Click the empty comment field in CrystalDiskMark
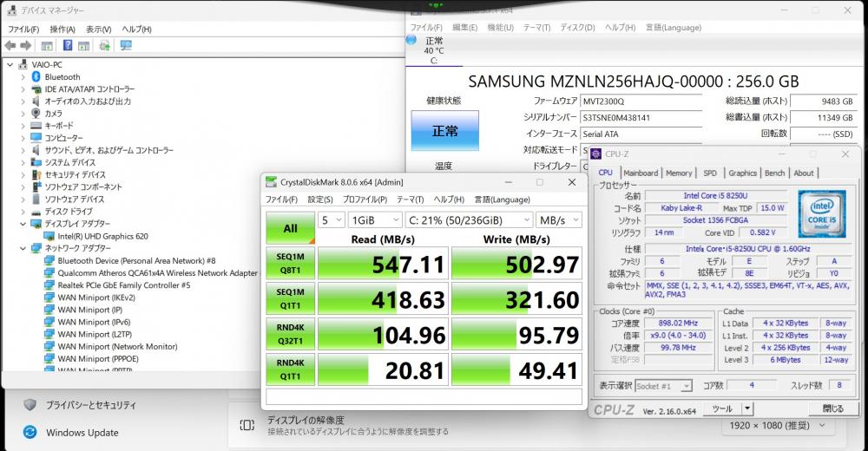Image resolution: width=868 pixels, height=451 pixels. click(424, 396)
